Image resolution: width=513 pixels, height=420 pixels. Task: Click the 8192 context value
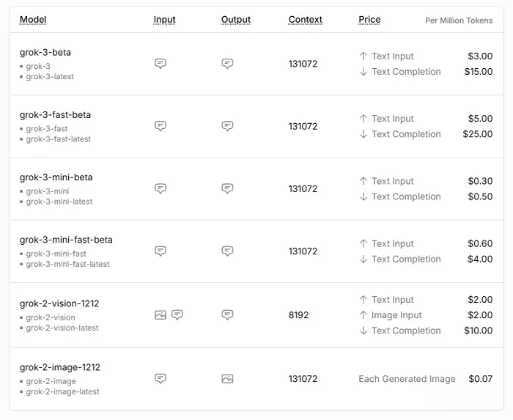(298, 315)
